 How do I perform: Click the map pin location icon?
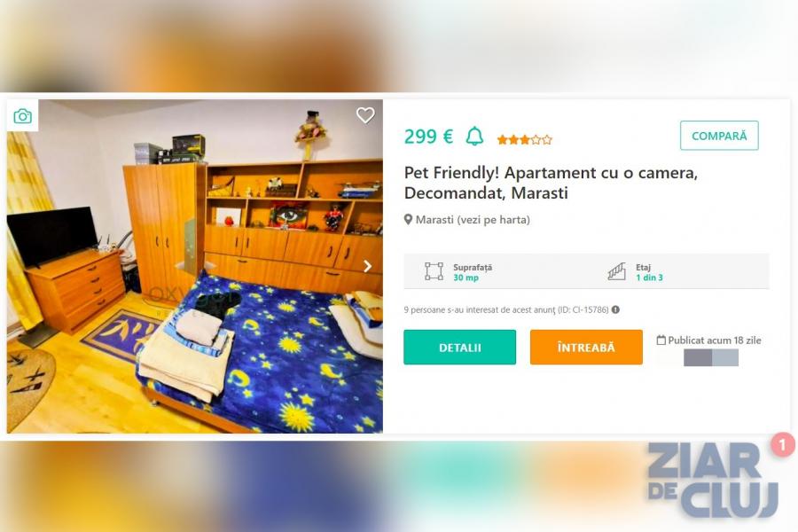(408, 220)
